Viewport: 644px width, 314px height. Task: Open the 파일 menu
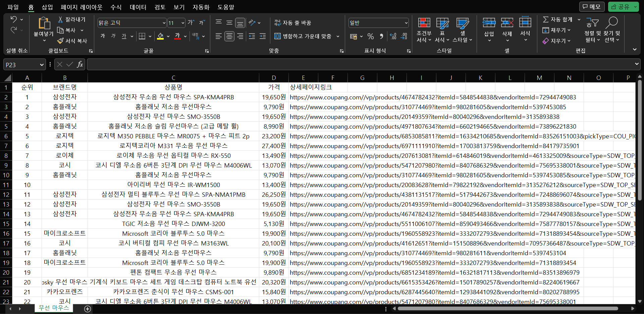[x=13, y=7]
